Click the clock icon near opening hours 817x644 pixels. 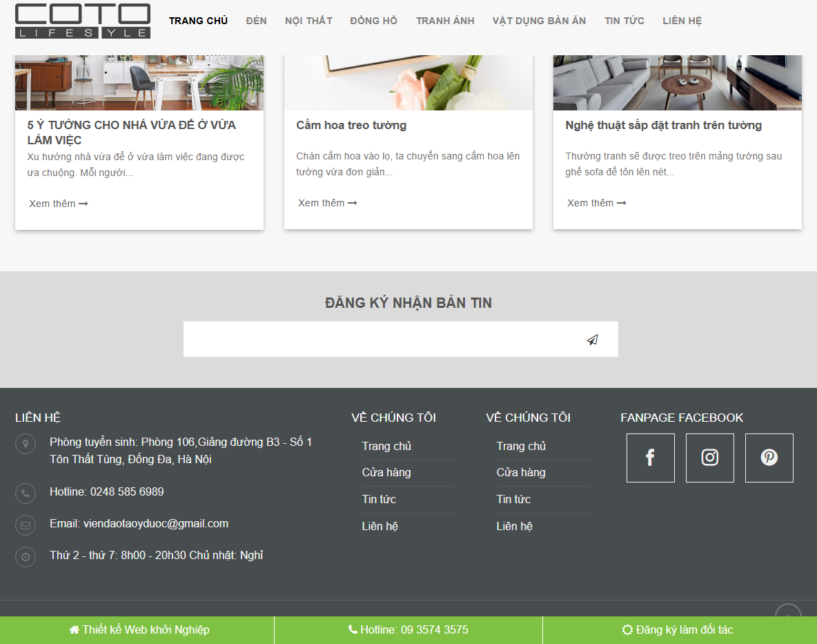coord(26,556)
